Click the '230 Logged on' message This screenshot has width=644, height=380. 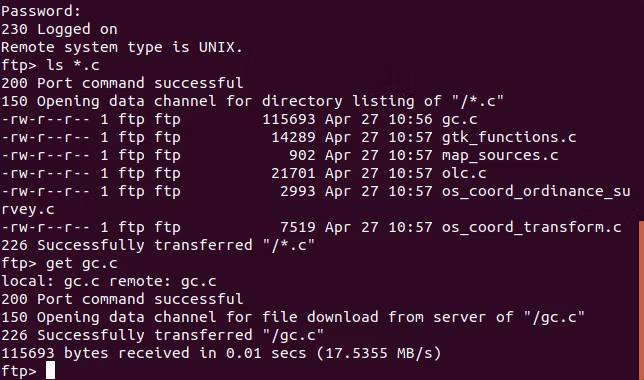tap(59, 30)
